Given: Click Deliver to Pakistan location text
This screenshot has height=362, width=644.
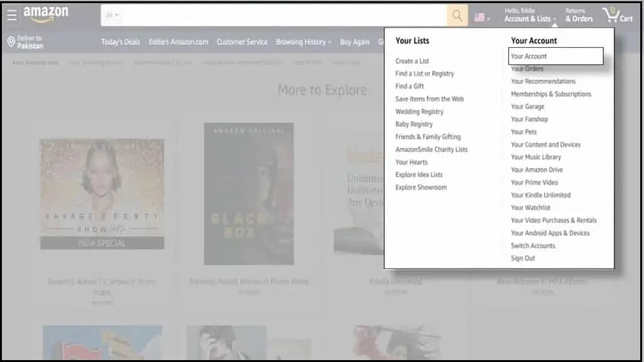Looking at the screenshot, I should tap(30, 42).
